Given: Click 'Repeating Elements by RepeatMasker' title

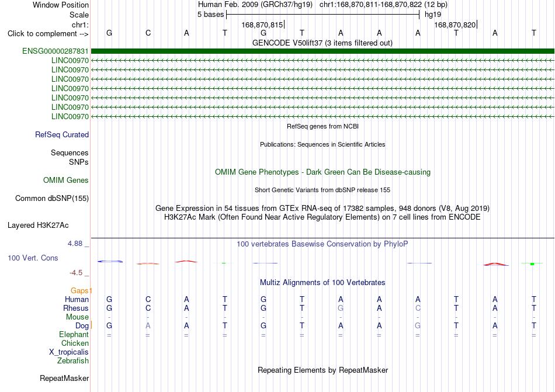Looking at the screenshot, I should coord(323,370).
